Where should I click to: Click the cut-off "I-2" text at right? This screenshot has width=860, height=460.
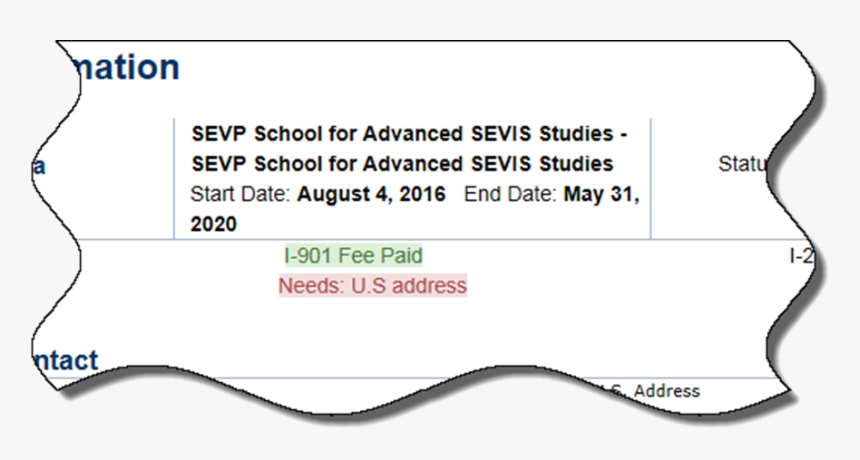coord(801,256)
